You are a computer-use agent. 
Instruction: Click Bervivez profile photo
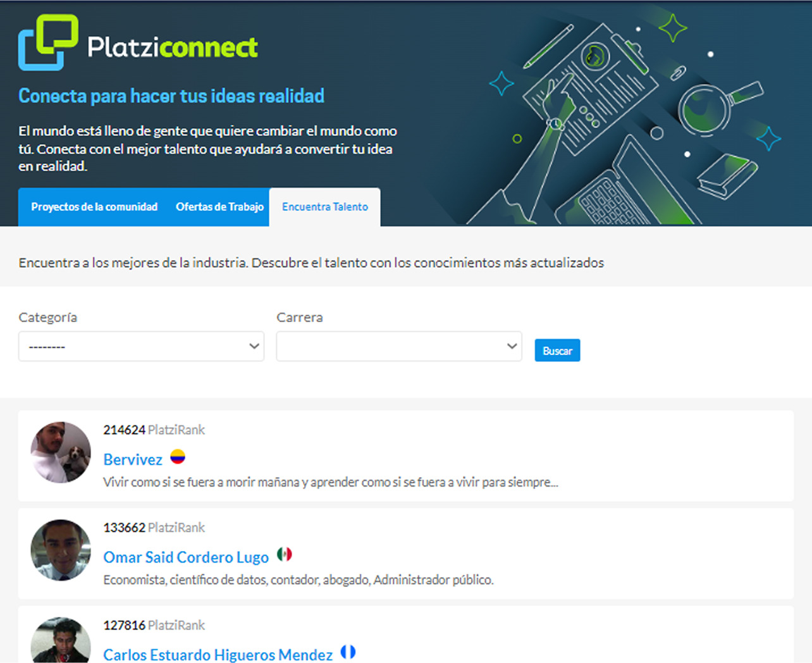pos(61,452)
